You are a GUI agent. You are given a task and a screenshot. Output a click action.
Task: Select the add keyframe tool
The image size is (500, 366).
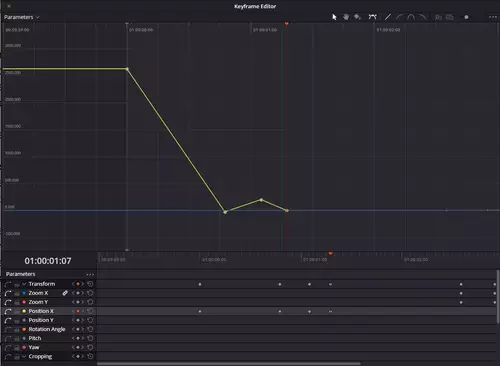click(x=357, y=17)
